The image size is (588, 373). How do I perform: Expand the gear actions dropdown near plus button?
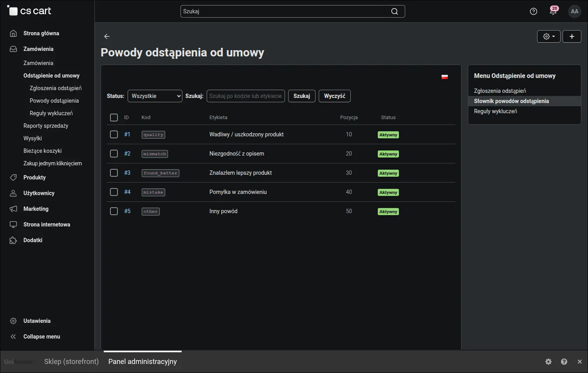pos(549,36)
